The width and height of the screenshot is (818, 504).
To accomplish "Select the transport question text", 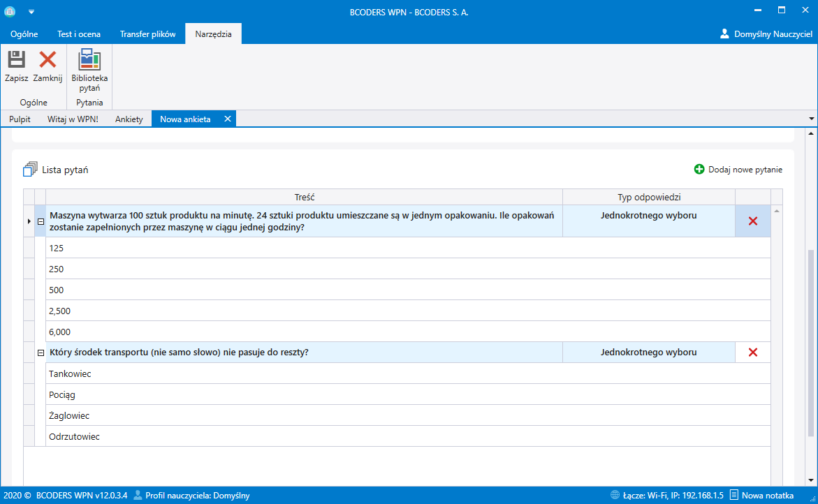I will [179, 353].
